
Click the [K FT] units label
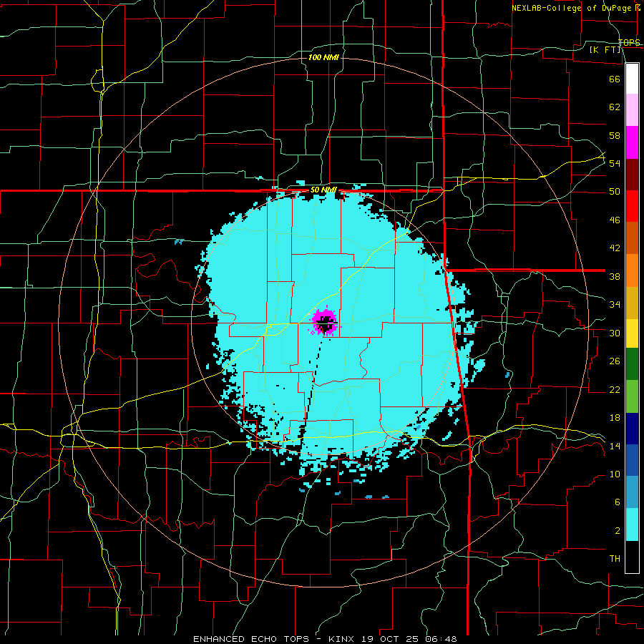(605, 50)
